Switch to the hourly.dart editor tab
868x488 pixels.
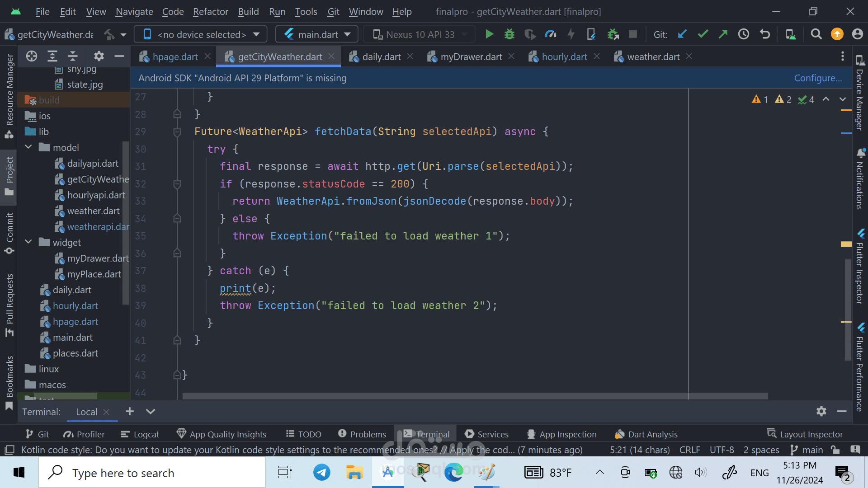564,57
